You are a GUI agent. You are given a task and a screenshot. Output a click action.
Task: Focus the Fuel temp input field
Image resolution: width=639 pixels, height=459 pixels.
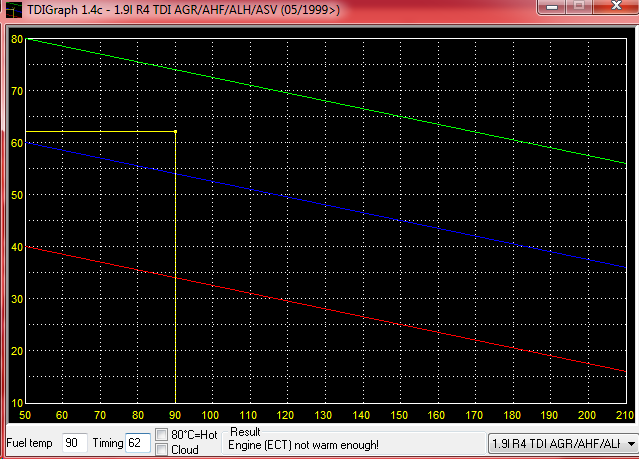click(72, 442)
